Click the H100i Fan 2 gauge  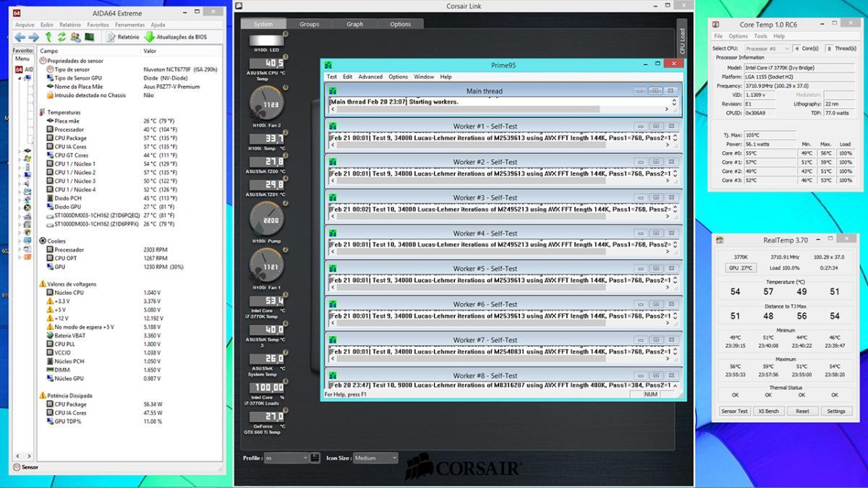point(267,104)
